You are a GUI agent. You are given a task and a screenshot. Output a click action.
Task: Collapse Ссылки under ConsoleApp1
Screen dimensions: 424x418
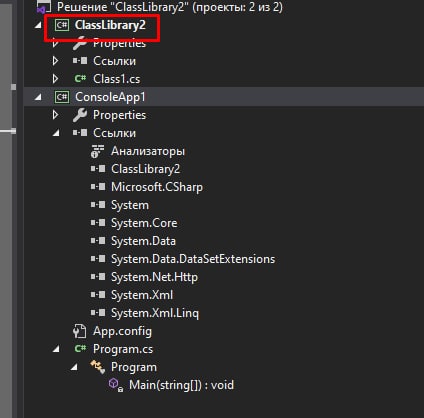click(x=56, y=133)
